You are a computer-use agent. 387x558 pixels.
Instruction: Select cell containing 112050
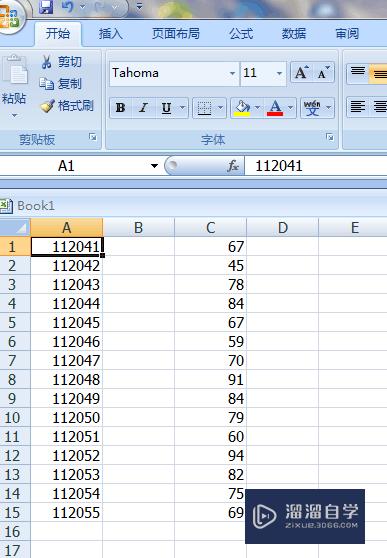(67, 417)
